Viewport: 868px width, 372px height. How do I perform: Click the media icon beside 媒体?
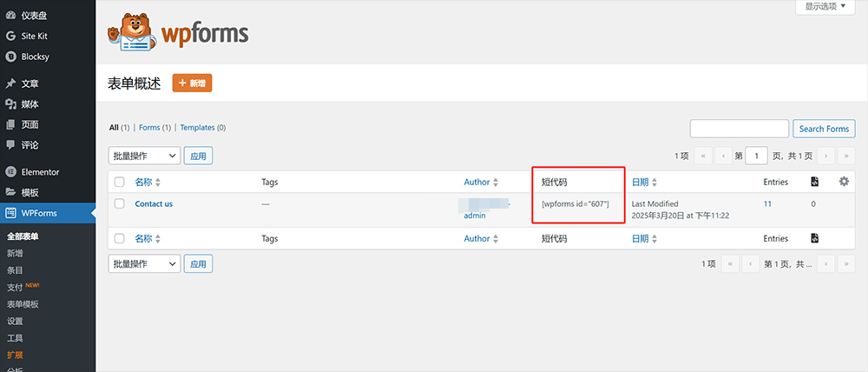[x=10, y=104]
